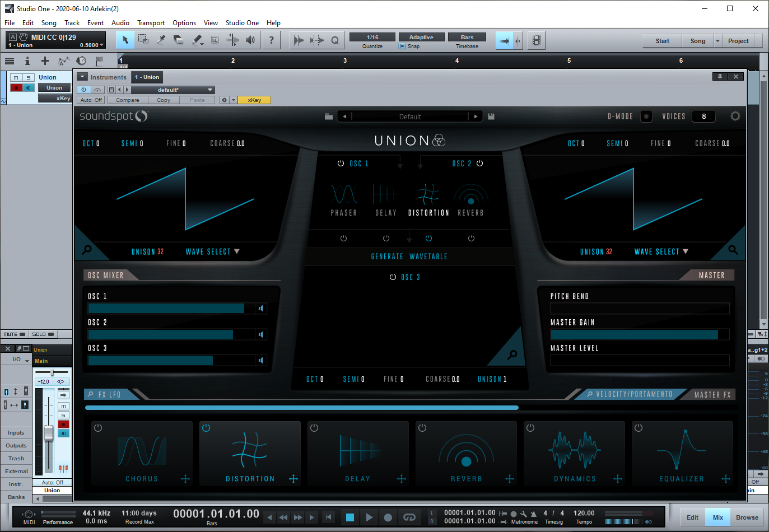Open the video player filmstrip icon
Viewport: 769px width, 532px height.
pyautogui.click(x=537, y=40)
